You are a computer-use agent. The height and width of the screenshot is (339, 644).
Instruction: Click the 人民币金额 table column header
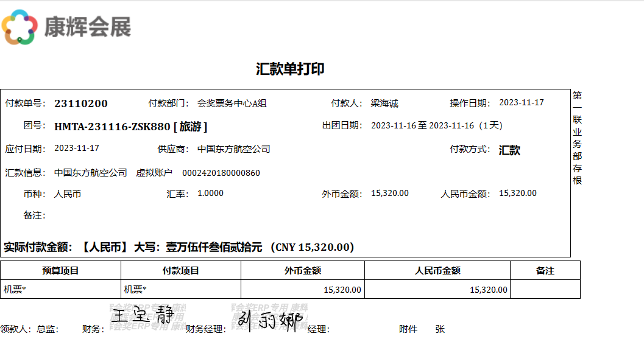437,271
